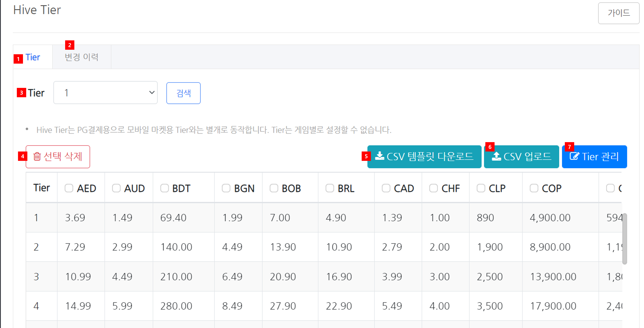
Task: Select the CHF column checkbox
Action: [434, 188]
